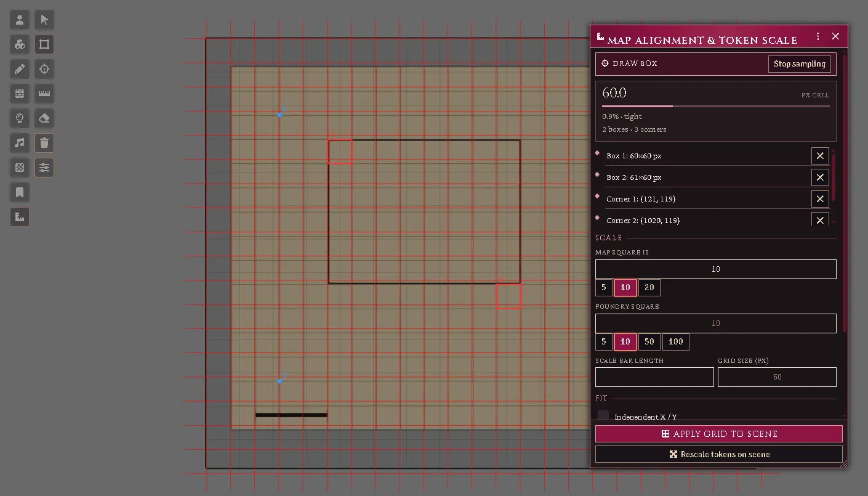This screenshot has height=496, width=868.
Task: Set Foundry Square to 5
Action: pyautogui.click(x=604, y=342)
